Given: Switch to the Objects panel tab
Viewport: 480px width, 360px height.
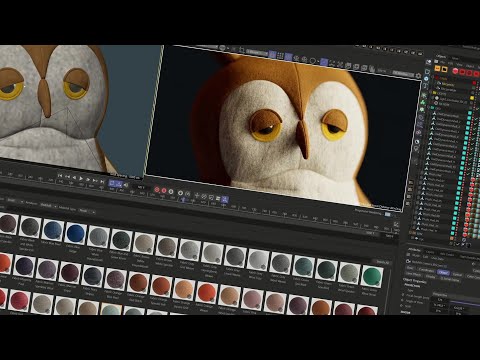Looking at the screenshot, I should 442,56.
